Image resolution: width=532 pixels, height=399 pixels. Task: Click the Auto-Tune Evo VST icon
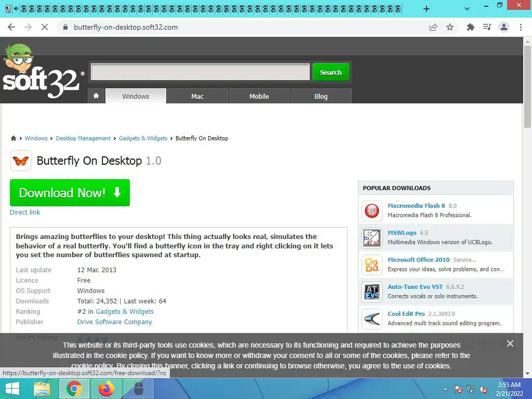click(x=372, y=292)
